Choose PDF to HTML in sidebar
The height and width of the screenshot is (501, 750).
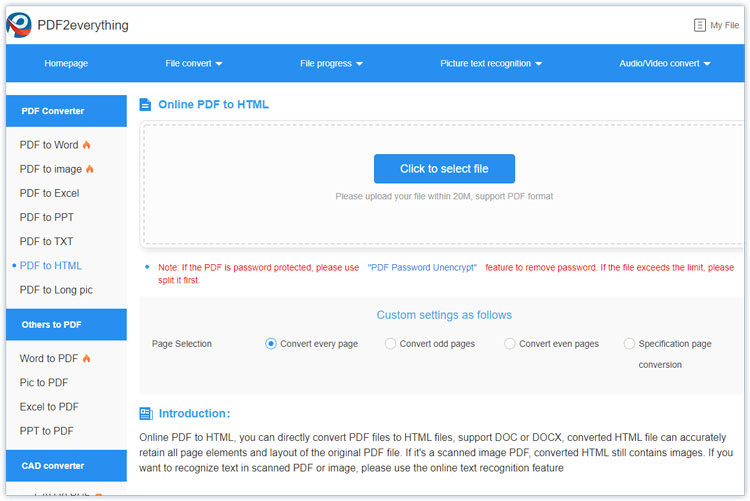click(x=51, y=266)
